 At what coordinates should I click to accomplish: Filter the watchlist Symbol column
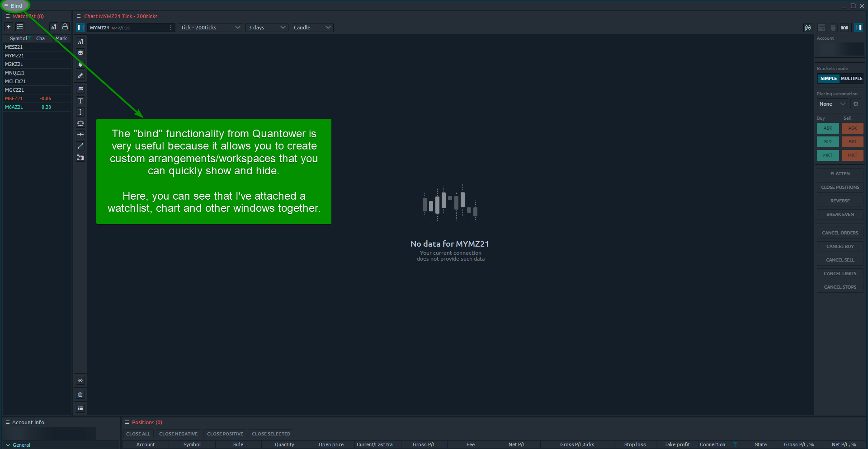(x=30, y=38)
